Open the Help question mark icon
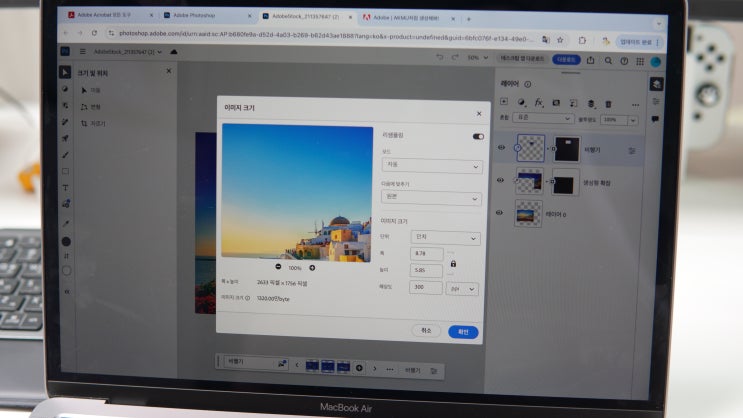 click(624, 61)
